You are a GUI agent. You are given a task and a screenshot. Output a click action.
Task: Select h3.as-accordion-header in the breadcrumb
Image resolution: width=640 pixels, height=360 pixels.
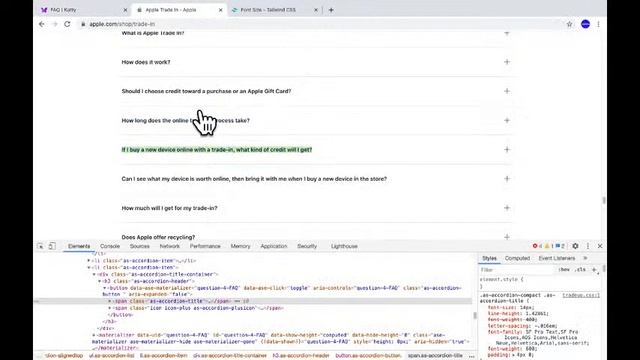tap(301, 356)
